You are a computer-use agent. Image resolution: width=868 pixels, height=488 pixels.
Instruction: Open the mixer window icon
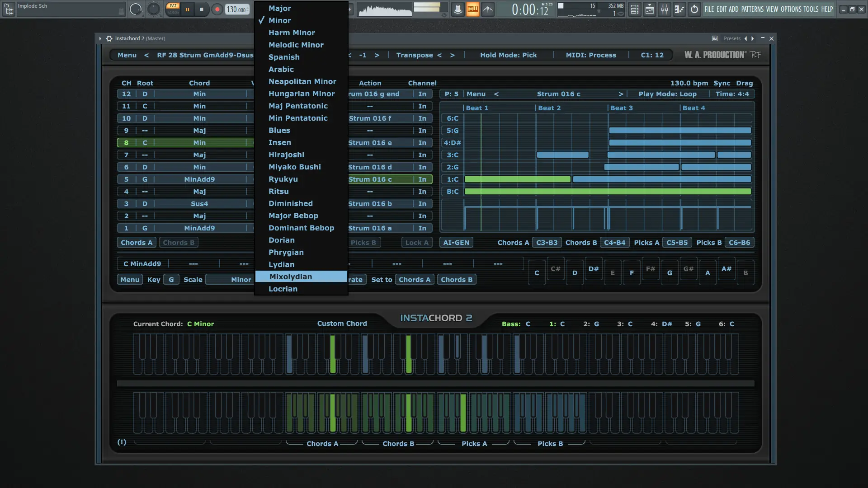click(665, 9)
